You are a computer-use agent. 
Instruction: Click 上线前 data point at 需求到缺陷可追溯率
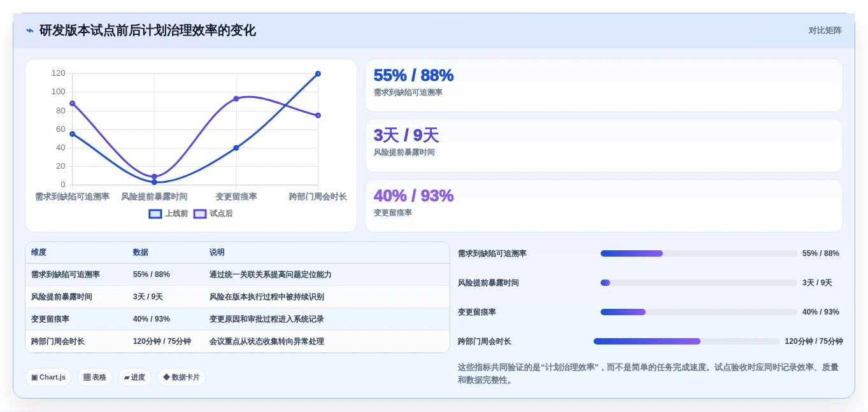(73, 134)
